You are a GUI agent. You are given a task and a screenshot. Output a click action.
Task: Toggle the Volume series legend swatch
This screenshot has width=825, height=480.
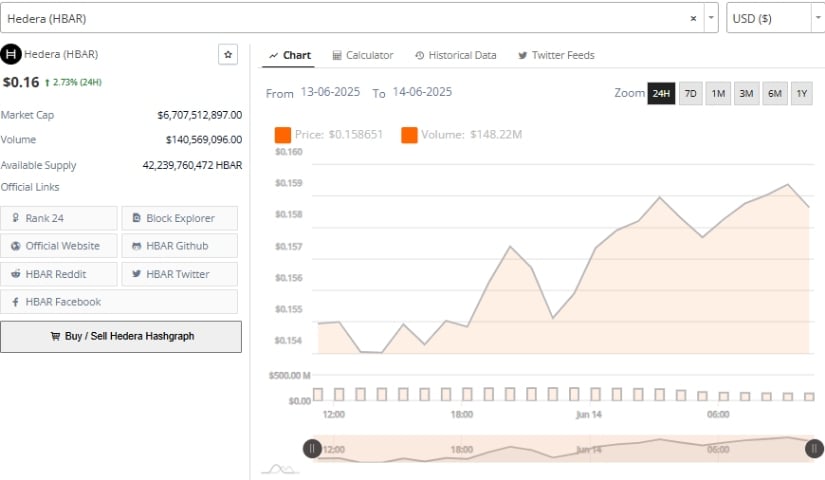click(x=409, y=135)
